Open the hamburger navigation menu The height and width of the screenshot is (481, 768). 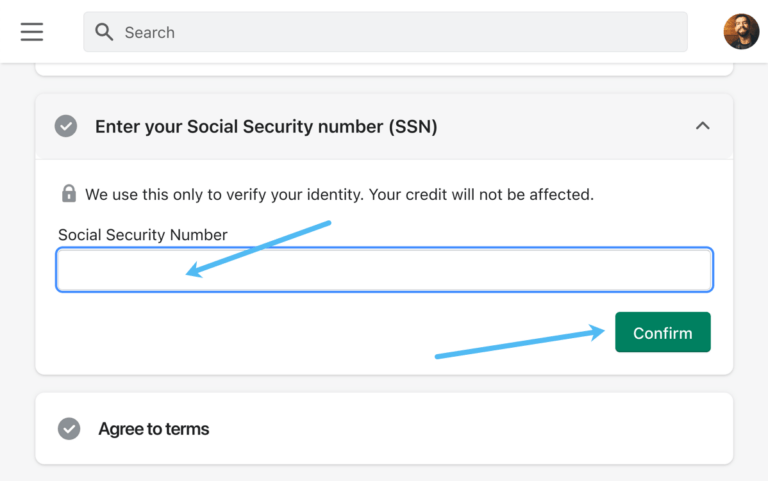coord(32,32)
